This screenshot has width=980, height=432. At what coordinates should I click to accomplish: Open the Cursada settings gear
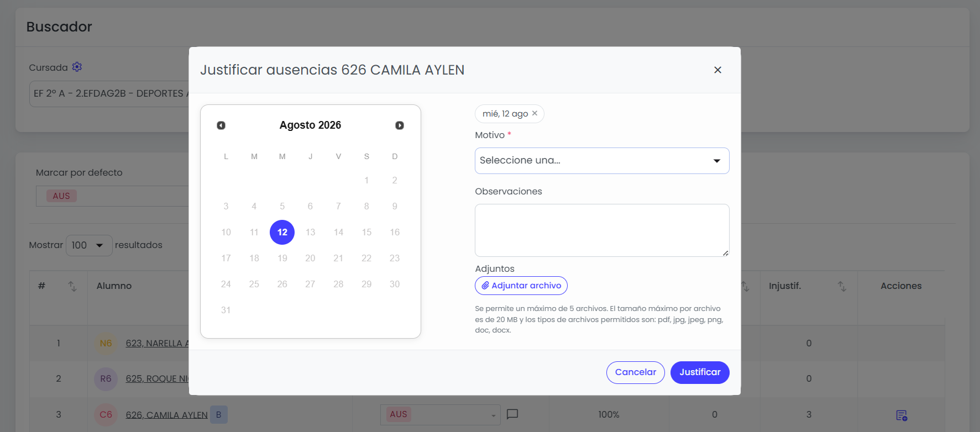[x=77, y=67]
